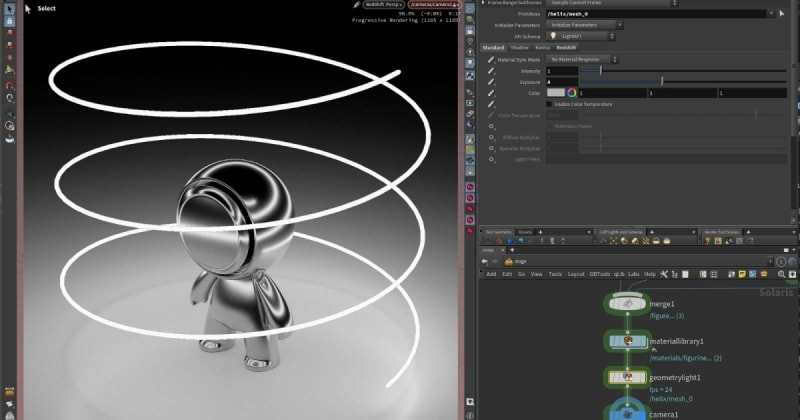The image size is (800, 420).
Task: Open the Layout menu in network editor
Action: click(x=575, y=273)
